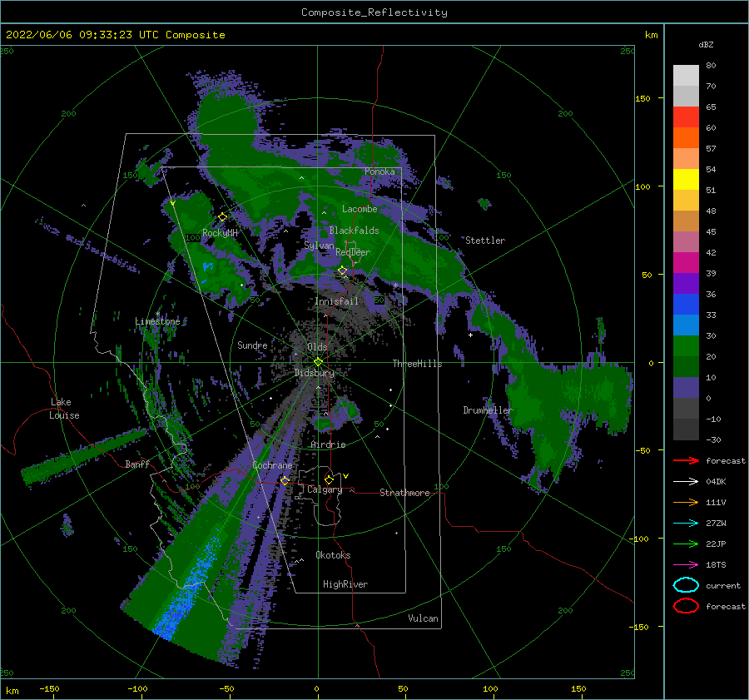
Task: Click the Ponoka city label
Action: [x=379, y=171]
